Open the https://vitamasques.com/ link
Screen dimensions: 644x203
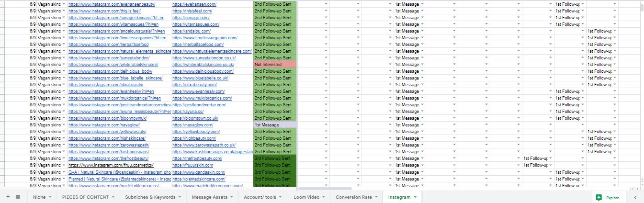click(196, 24)
